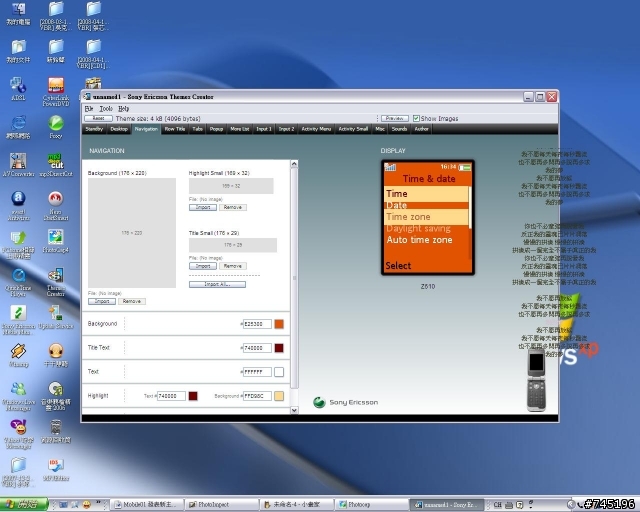Click the Highlight Text hex color field
Viewport: 640px width, 512px height.
pos(171,396)
